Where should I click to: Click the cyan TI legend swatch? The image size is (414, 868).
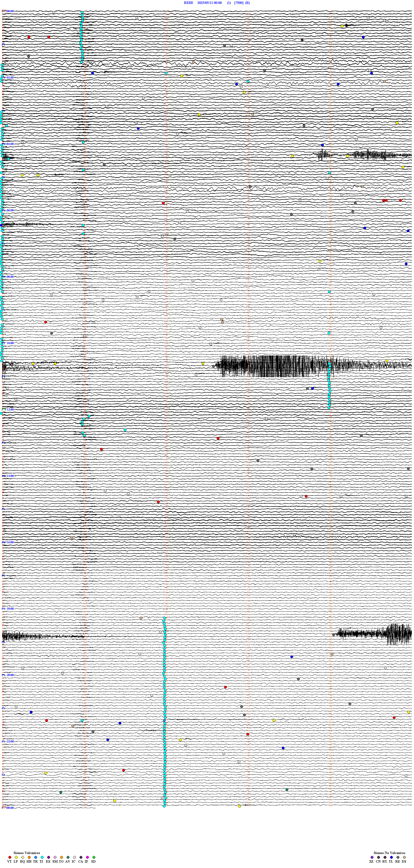point(42,857)
